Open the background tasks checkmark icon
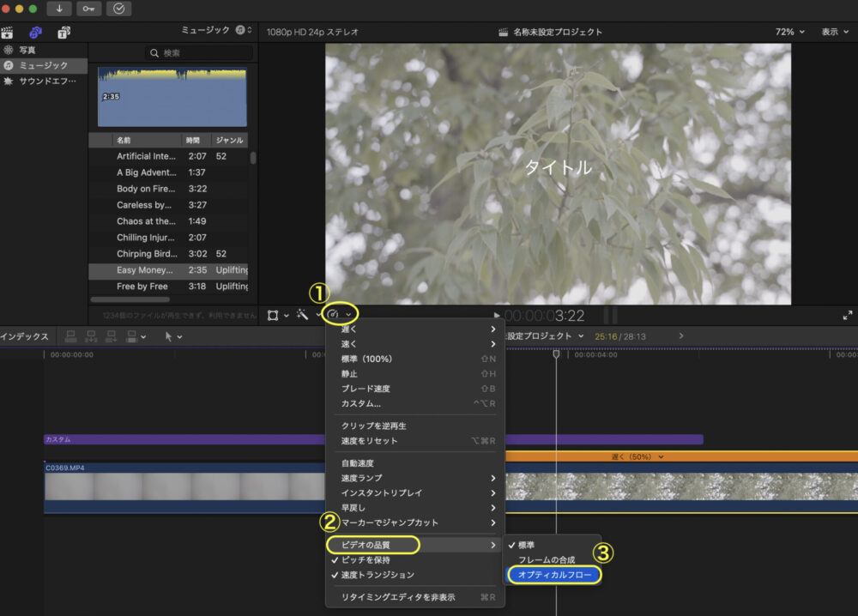This screenshot has width=858, height=616. tap(118, 9)
